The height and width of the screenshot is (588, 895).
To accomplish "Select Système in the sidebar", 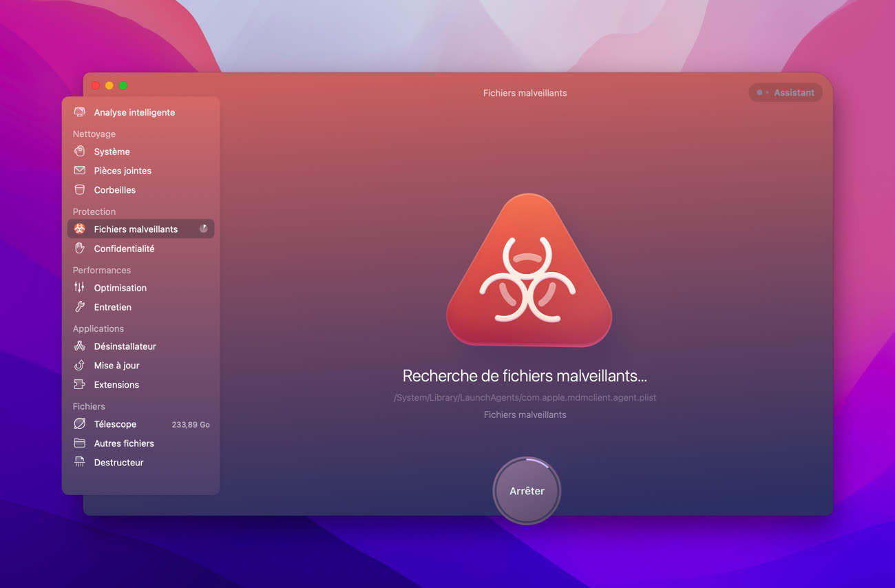I will tap(141, 151).
